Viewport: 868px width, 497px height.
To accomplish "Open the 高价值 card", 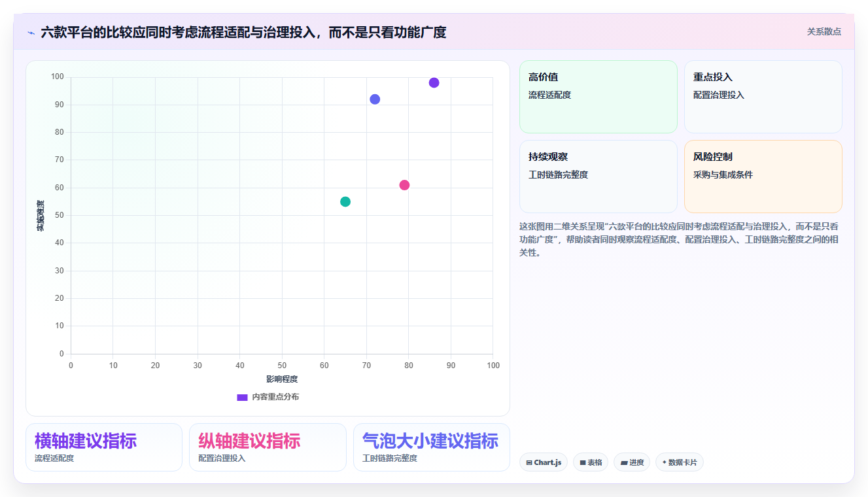I will (599, 97).
